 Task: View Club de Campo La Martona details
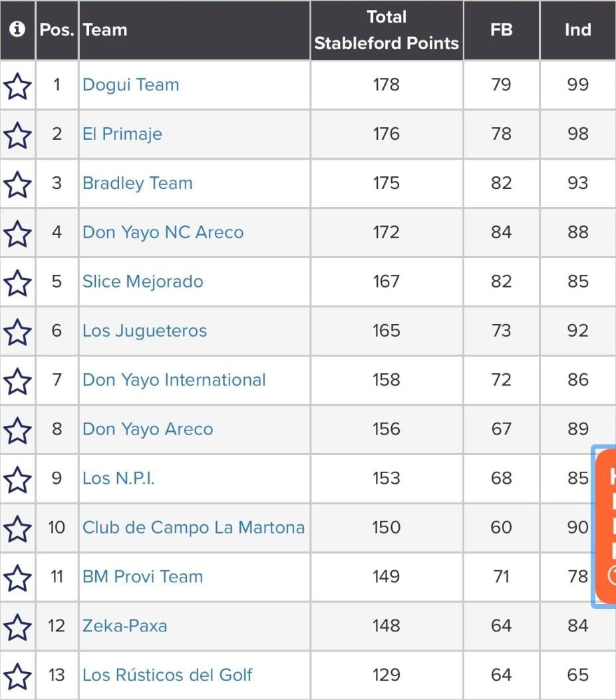(x=193, y=528)
